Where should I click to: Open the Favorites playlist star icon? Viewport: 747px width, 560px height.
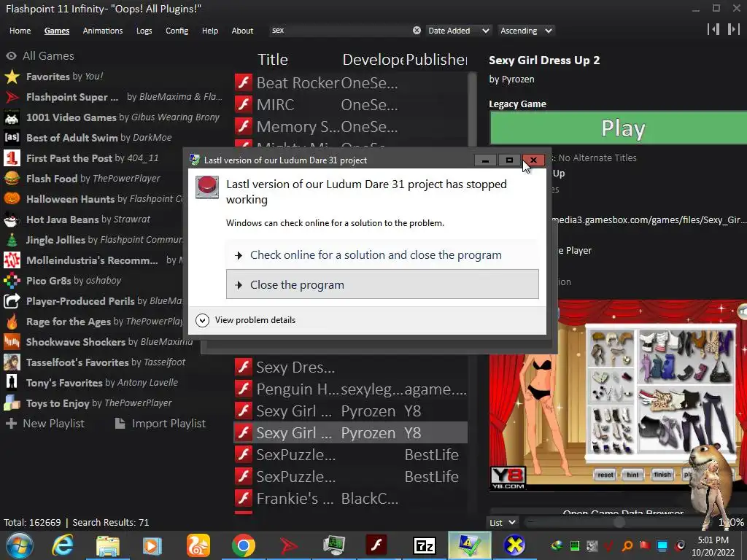[x=12, y=77]
